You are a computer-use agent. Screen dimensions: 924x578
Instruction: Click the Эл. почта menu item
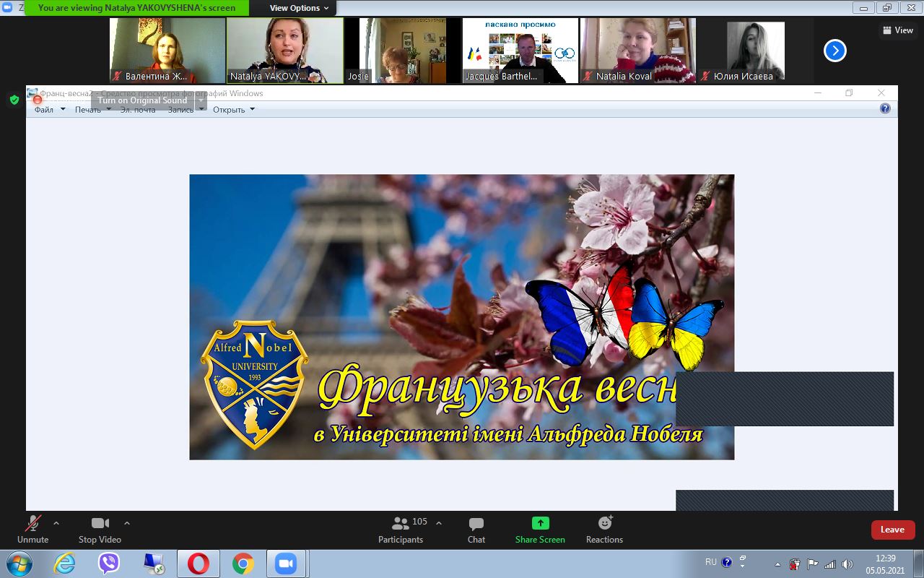pyautogui.click(x=138, y=110)
